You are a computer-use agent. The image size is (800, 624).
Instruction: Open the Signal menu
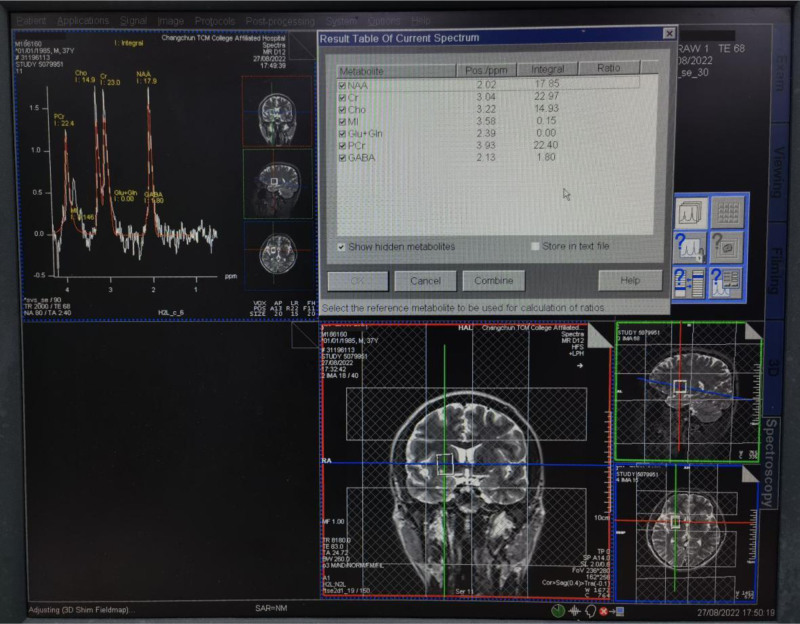pos(133,21)
